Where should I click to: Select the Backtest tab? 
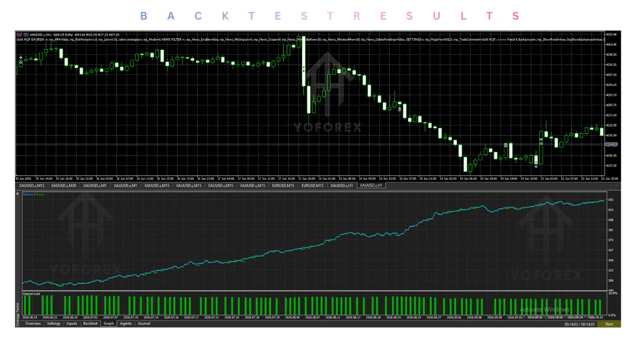pyautogui.click(x=91, y=324)
